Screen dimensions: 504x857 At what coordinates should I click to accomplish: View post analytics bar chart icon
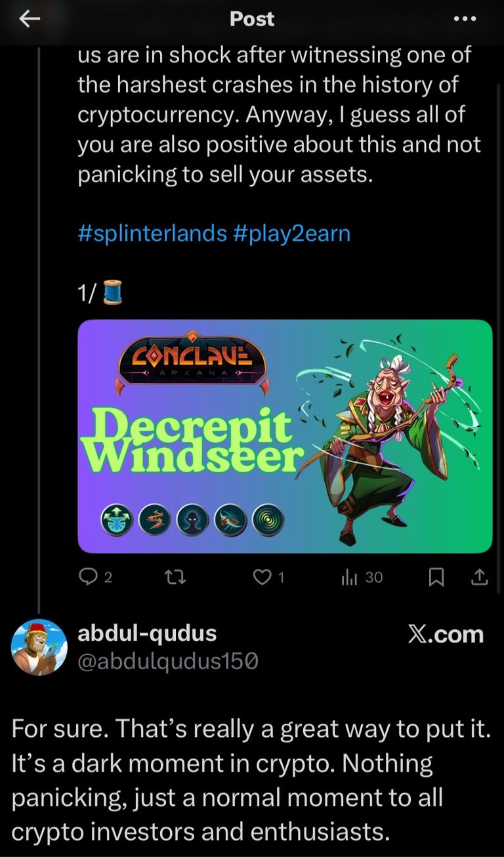(x=348, y=577)
